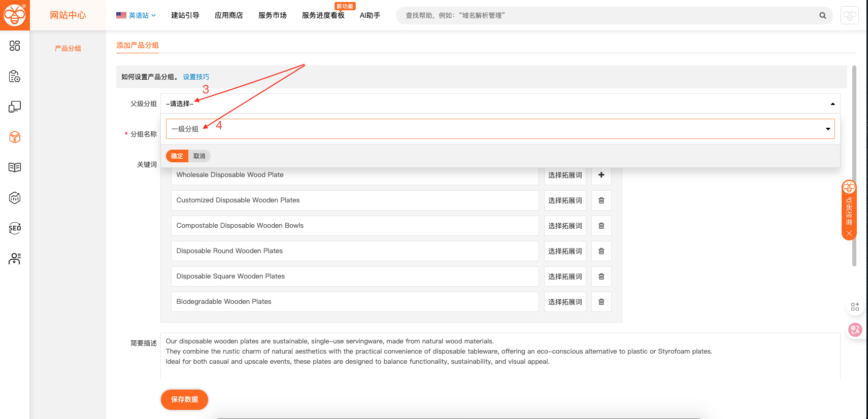This screenshot has height=419, width=868.
Task: Click the Disposable Round Wooden Plates keyword field
Action: [x=354, y=251]
